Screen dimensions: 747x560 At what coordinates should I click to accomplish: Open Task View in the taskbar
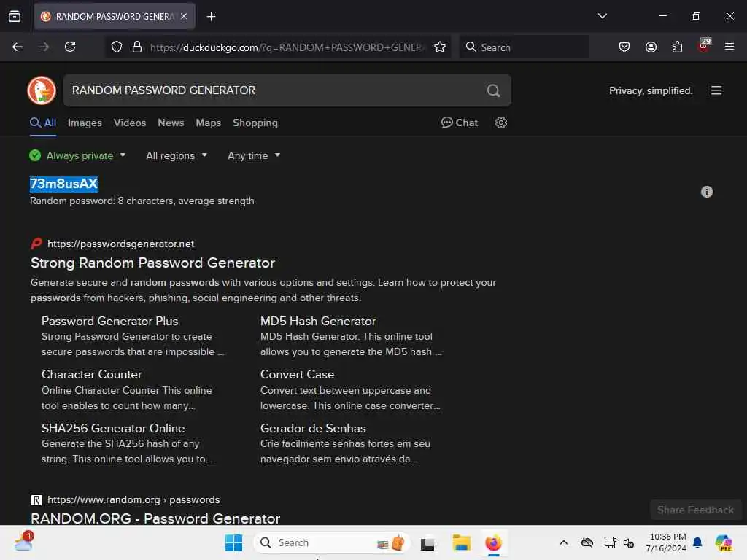click(427, 543)
